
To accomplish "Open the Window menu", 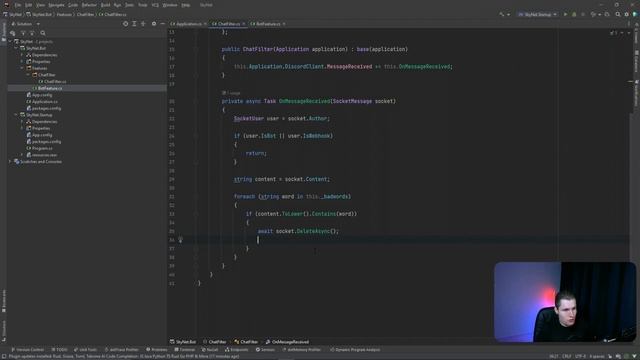I will [x=170, y=5].
